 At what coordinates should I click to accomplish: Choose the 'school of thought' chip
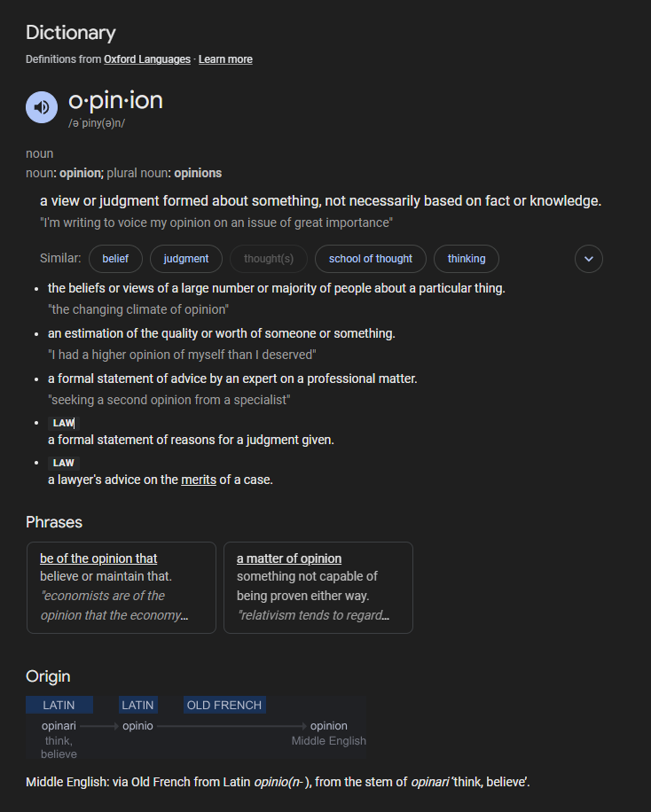click(371, 259)
